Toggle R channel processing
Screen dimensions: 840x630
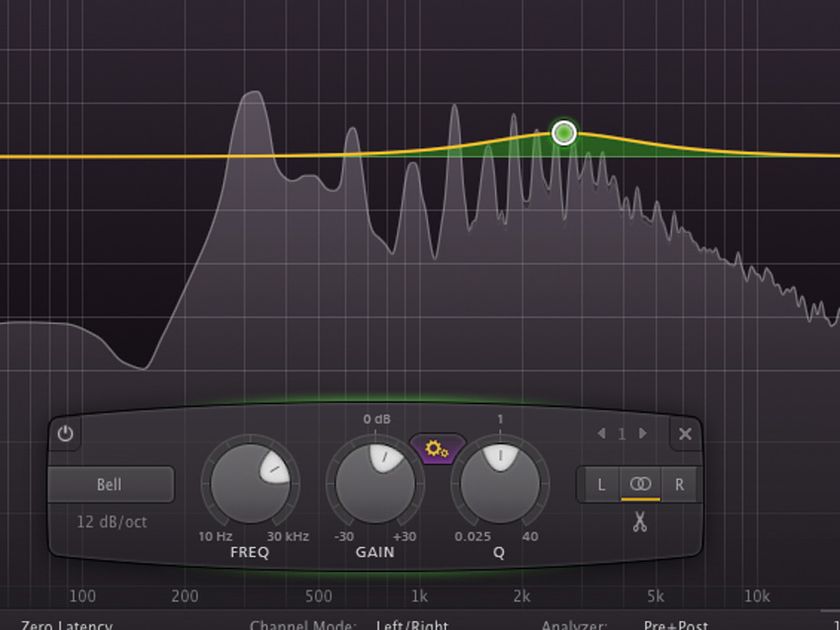pyautogui.click(x=681, y=484)
